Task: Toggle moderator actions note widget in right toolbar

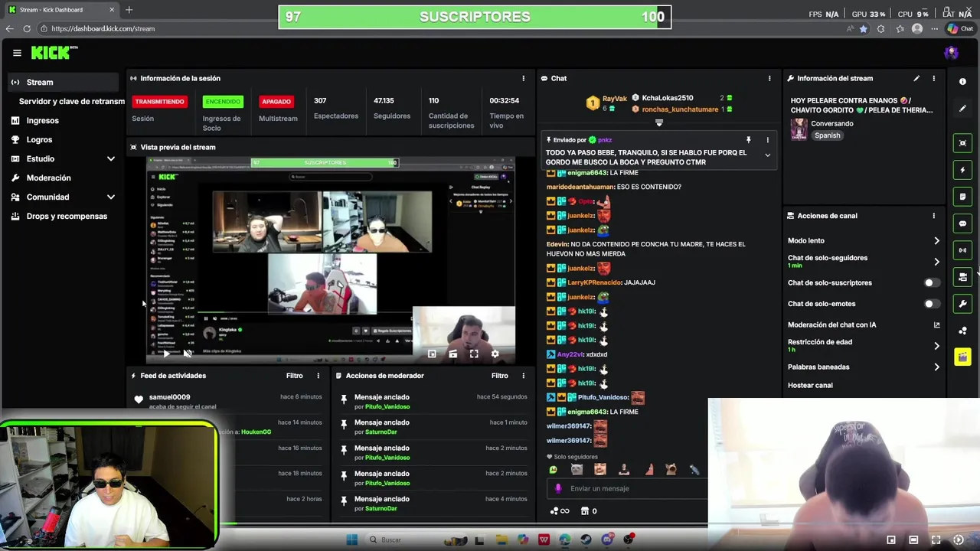Action: pos(962,197)
